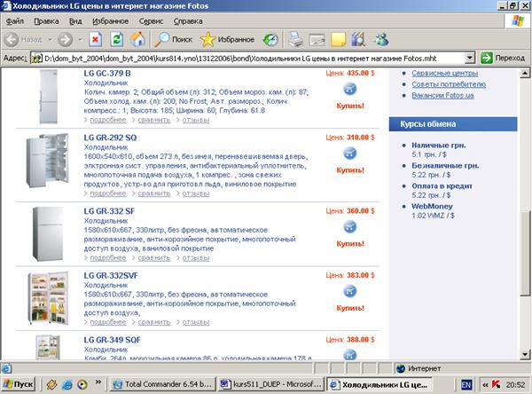This screenshot has width=532, height=394.
Task: Open the Файл menu
Action: pyautogui.click(x=15, y=21)
